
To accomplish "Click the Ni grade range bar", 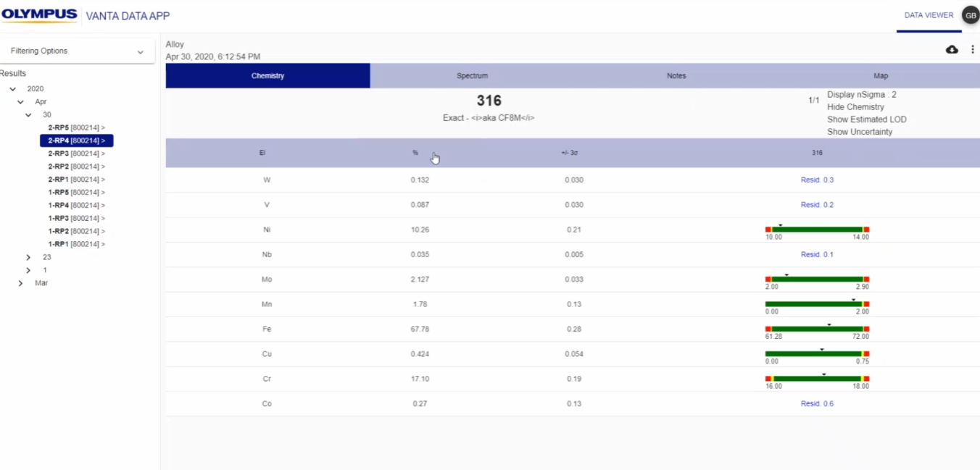I will [817, 230].
